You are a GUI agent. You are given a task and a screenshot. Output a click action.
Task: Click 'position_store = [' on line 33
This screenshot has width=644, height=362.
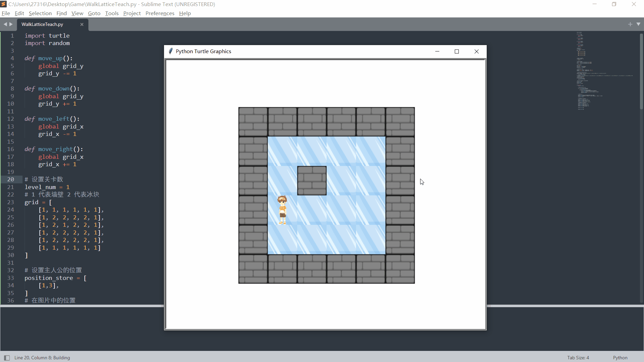[55, 278]
